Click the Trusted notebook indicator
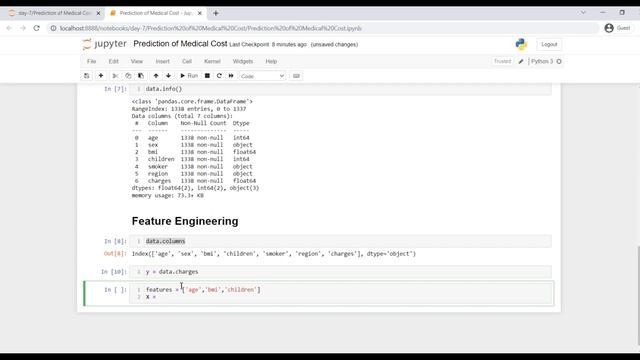The height and width of the screenshot is (360, 640). [502, 61]
